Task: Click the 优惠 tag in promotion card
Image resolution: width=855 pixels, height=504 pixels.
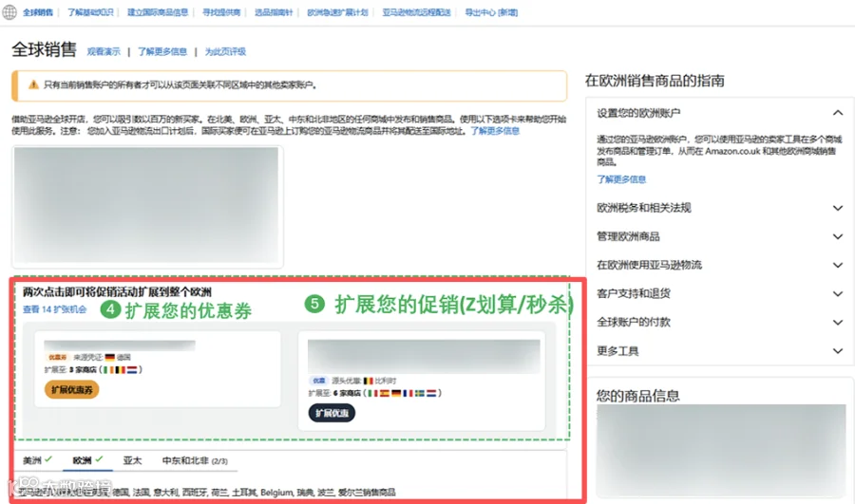Action: tap(318, 381)
